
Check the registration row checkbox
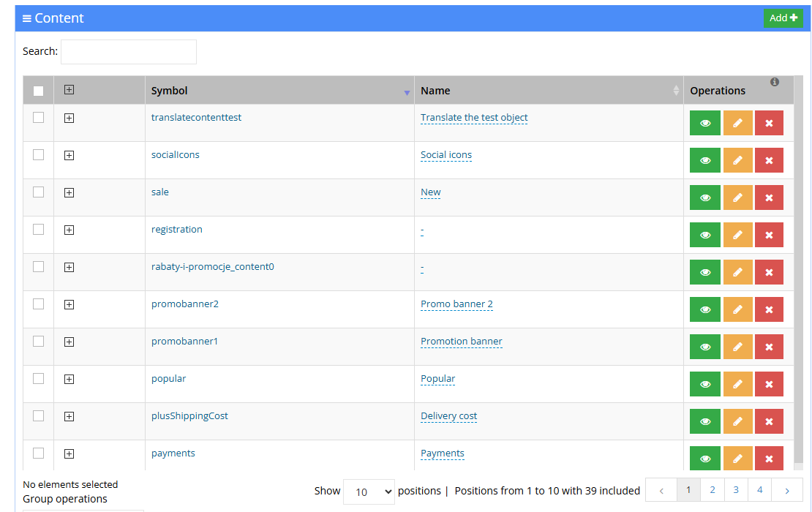[x=38, y=230]
